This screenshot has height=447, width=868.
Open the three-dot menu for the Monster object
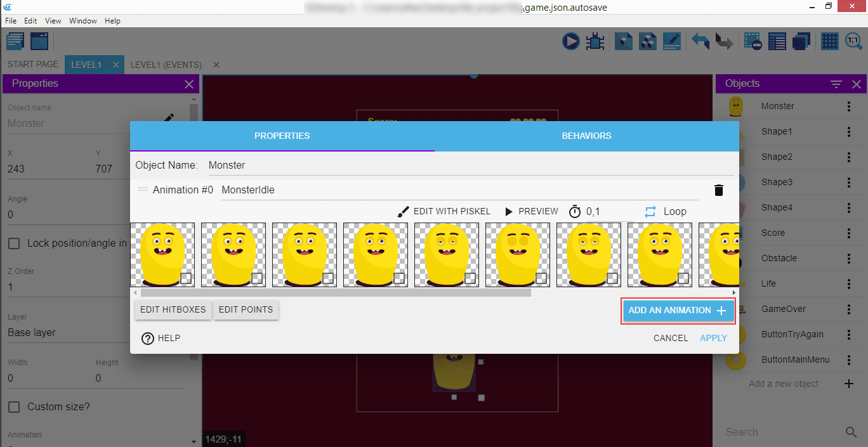pos(849,107)
